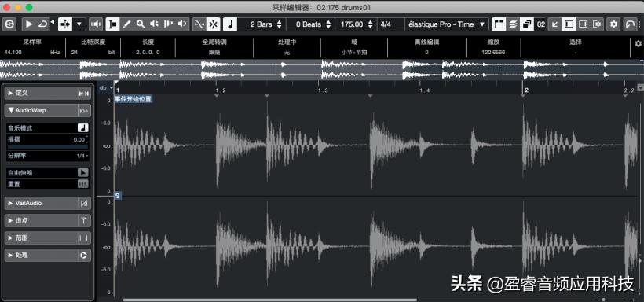Click the 比特深度 value 24
644x302 pixels.
point(75,53)
